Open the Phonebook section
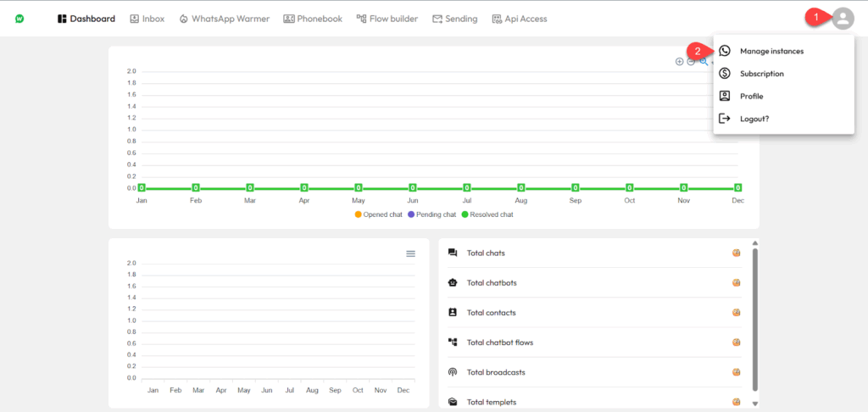 313,19
